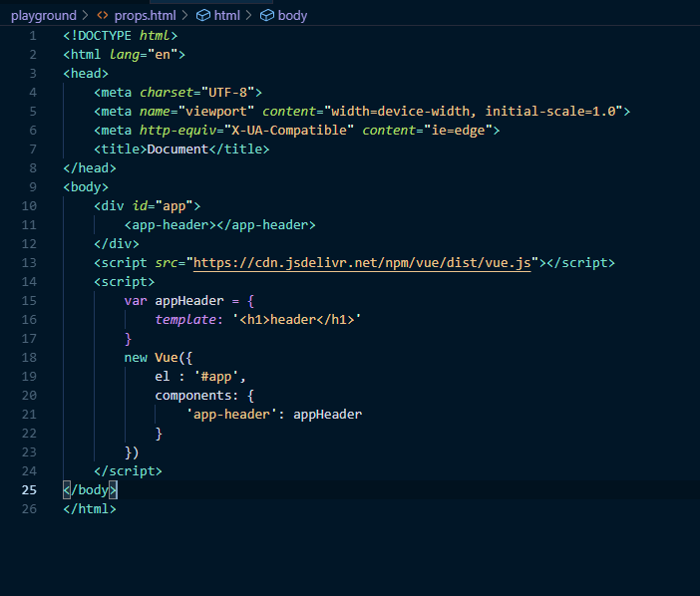Screen dimensions: 700x596
Task: Click the '#app' selector string
Action: (216, 376)
